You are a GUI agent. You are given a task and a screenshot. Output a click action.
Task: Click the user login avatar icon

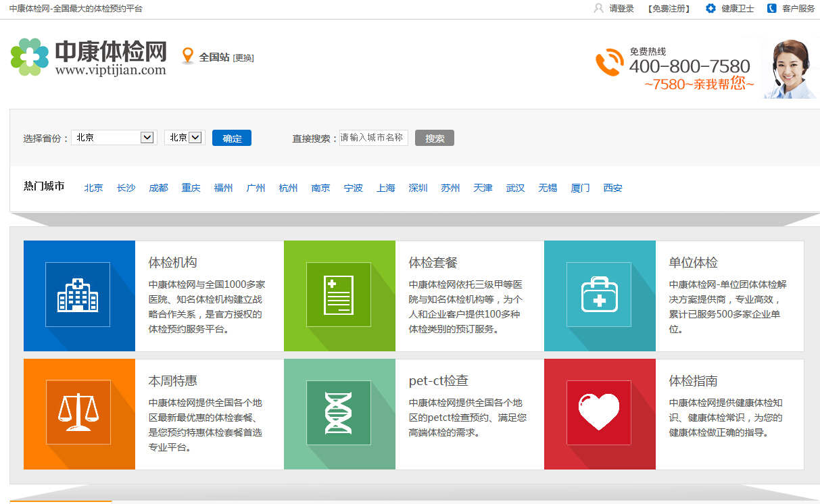[598, 8]
